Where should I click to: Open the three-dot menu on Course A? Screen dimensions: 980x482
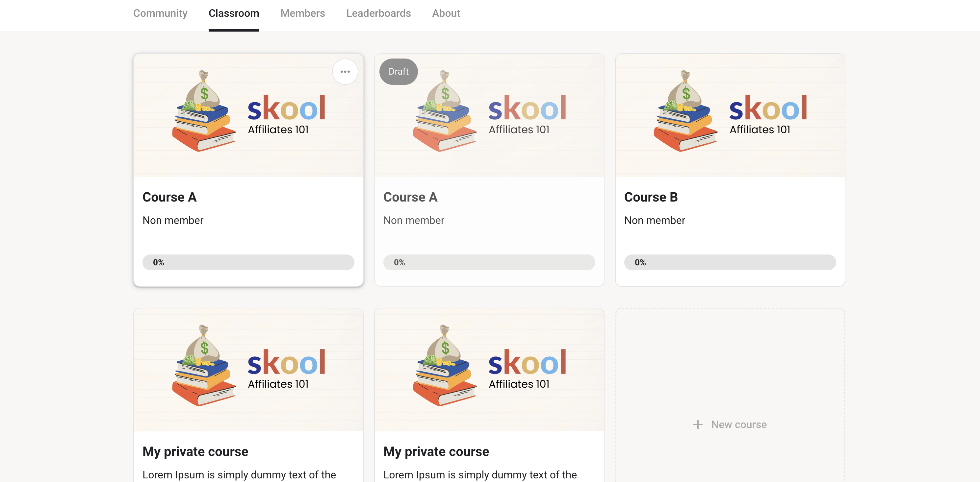tap(345, 71)
